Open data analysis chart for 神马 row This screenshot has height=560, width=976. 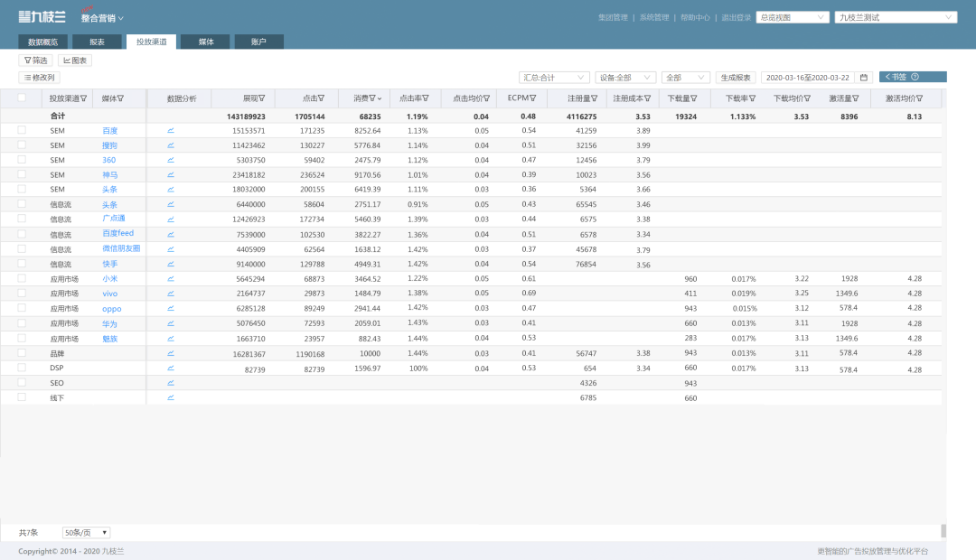(x=171, y=175)
